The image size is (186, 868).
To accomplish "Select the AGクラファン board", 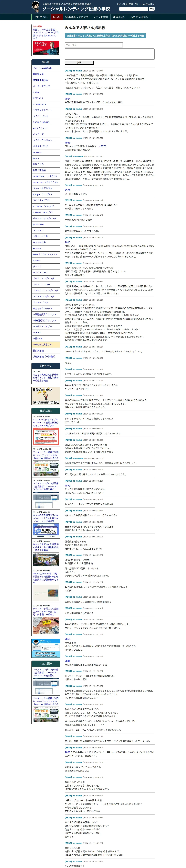I will [x=46, y=128].
